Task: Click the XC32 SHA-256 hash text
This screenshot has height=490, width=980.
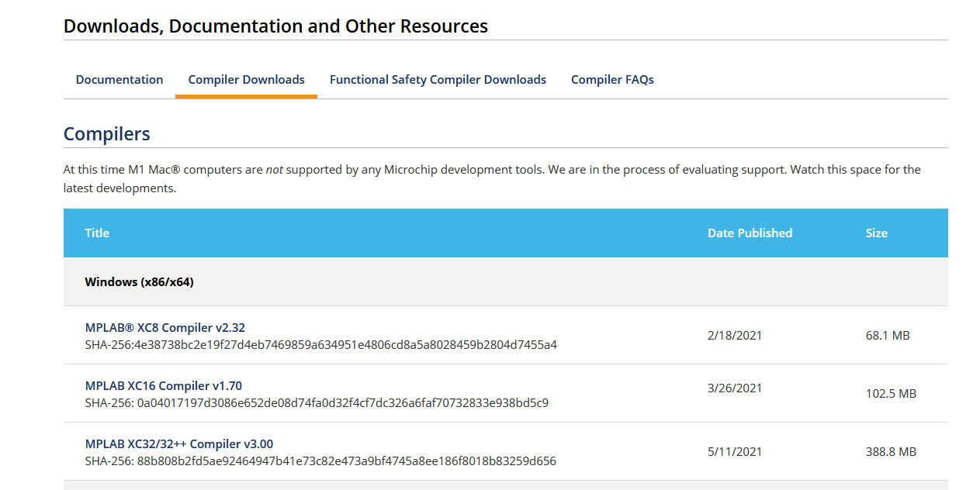Action: 320,461
